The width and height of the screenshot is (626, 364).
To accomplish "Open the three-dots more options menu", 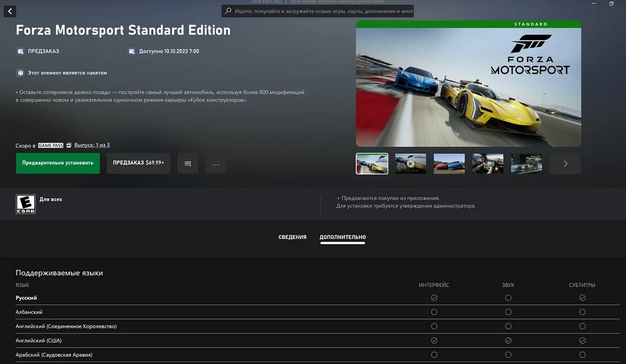I will tap(215, 163).
